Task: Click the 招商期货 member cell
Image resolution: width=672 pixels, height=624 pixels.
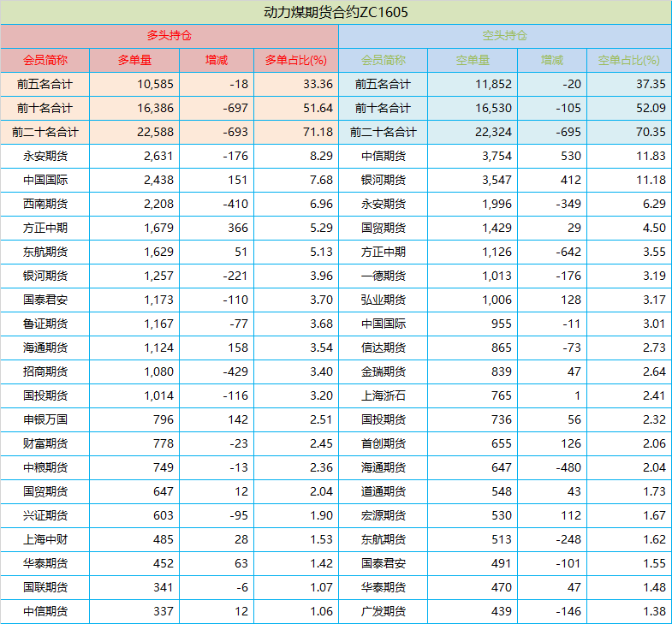Action: click(45, 372)
